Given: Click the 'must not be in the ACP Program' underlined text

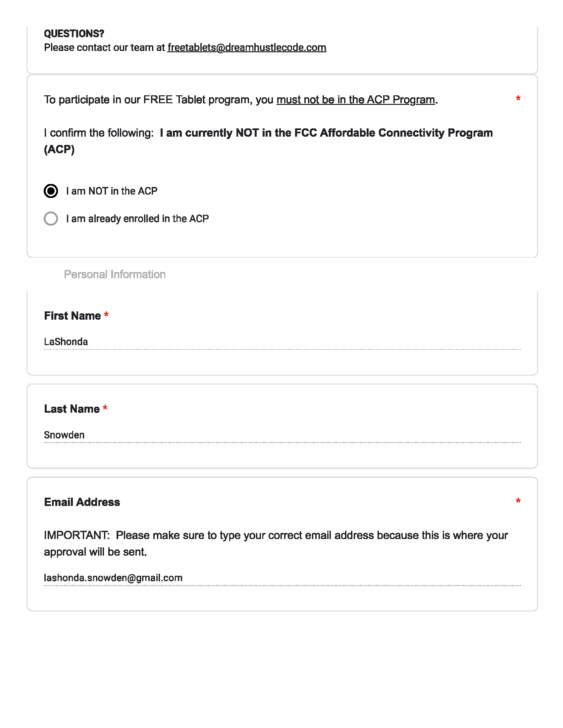Looking at the screenshot, I should pos(356,100).
